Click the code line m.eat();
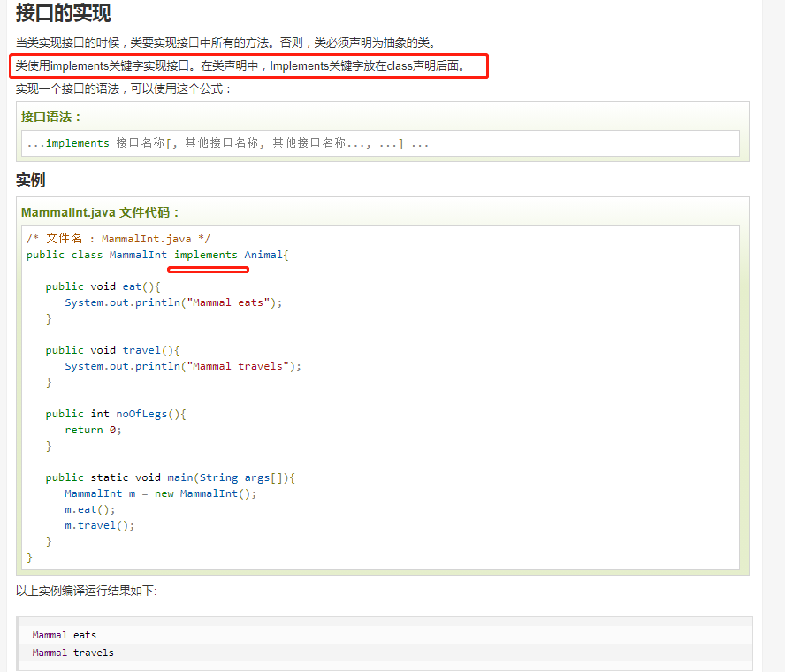Image resolution: width=785 pixels, height=672 pixels. [89, 509]
